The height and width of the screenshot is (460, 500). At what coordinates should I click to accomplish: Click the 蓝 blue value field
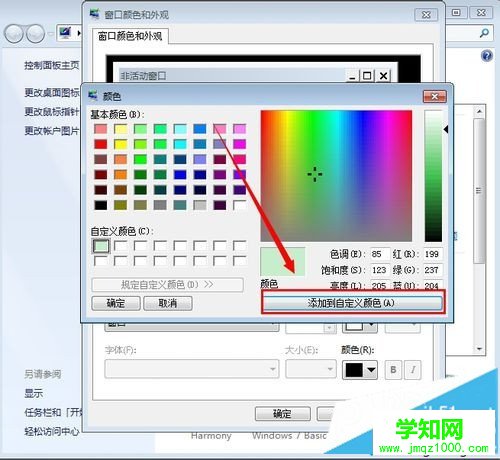[x=433, y=285]
